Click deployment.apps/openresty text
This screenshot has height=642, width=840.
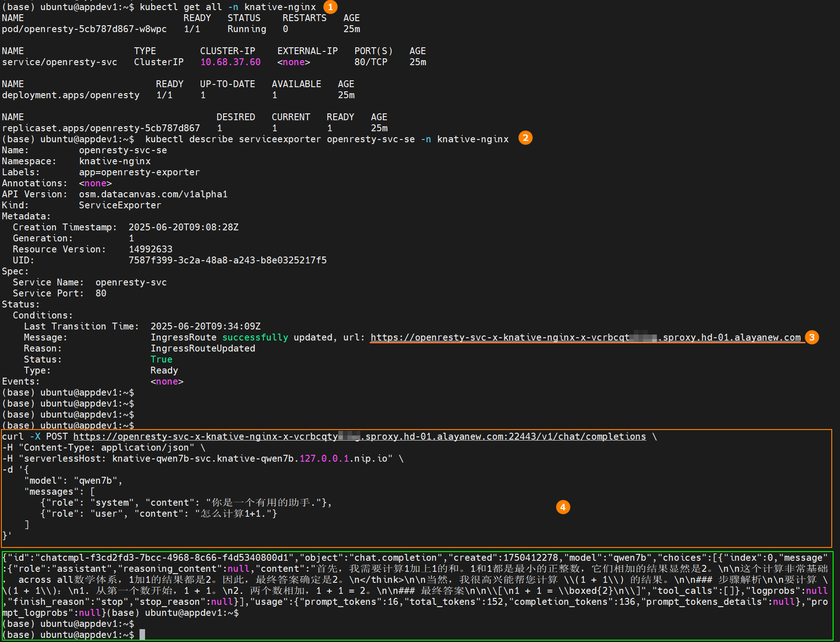[x=71, y=95]
